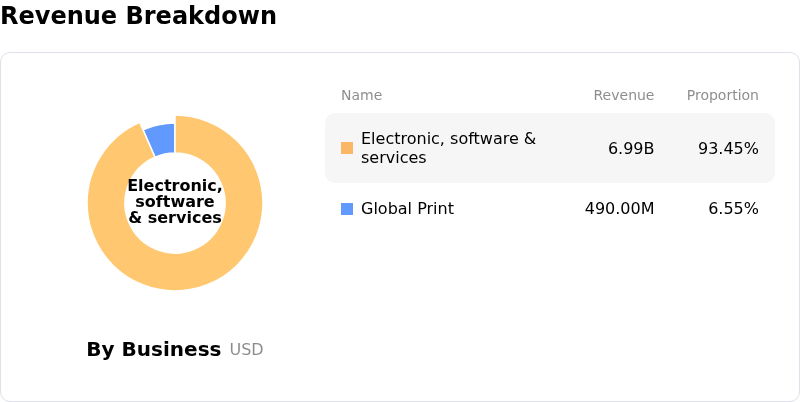Click the blue Global Print legend swatch
Viewport: 800px width, 402px height.
(x=347, y=209)
